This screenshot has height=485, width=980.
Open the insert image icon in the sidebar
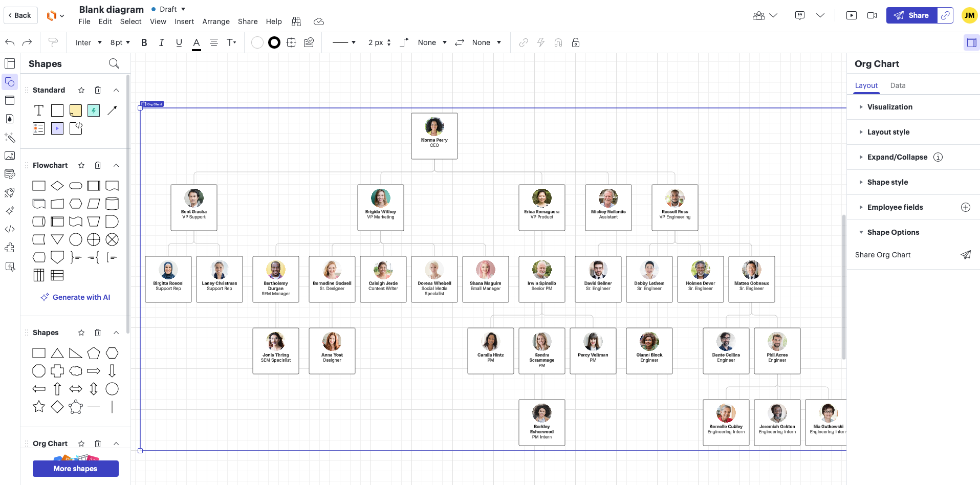click(10, 156)
